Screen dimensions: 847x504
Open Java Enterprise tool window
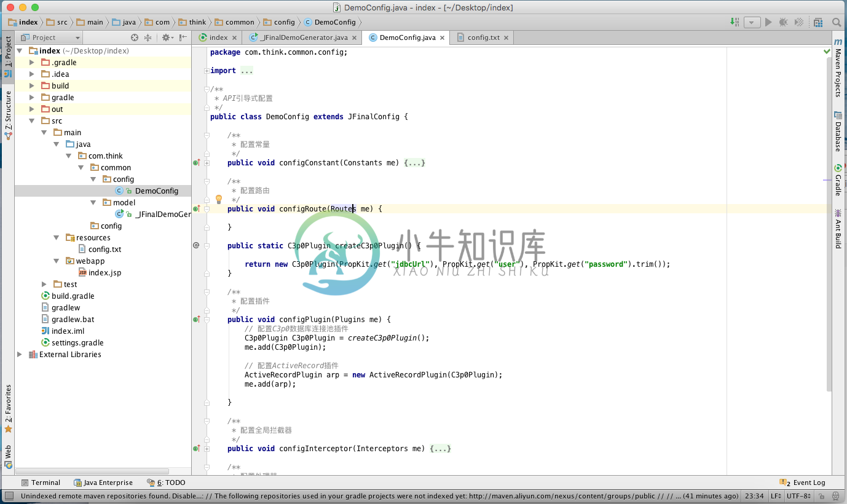[x=103, y=482]
